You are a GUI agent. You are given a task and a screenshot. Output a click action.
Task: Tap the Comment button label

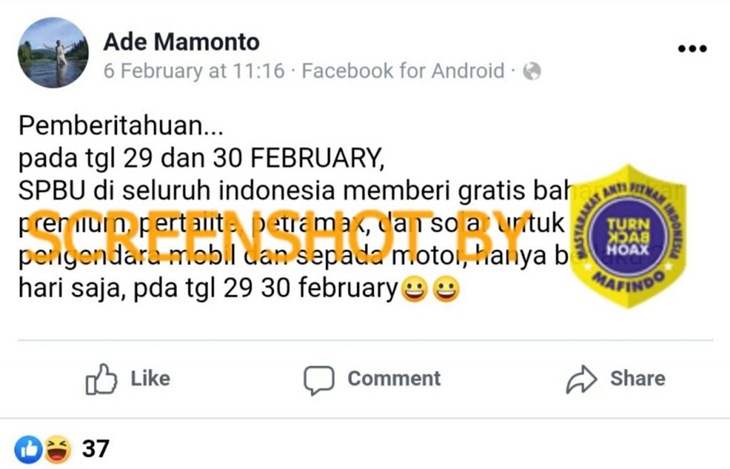pyautogui.click(x=394, y=378)
